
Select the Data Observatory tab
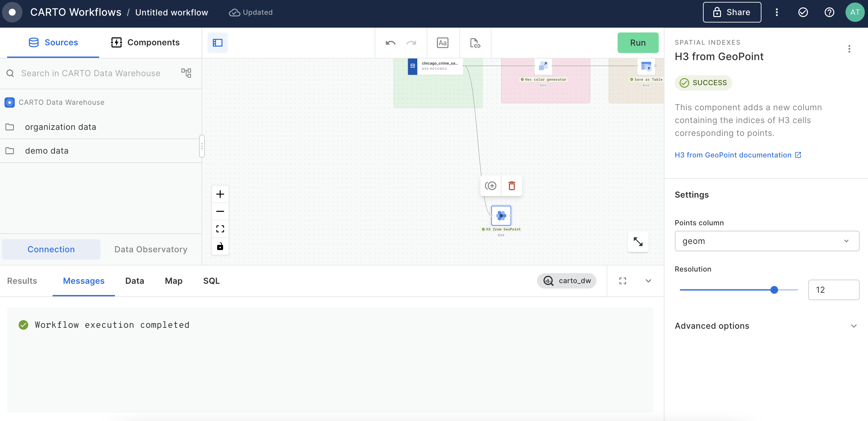[x=151, y=249]
